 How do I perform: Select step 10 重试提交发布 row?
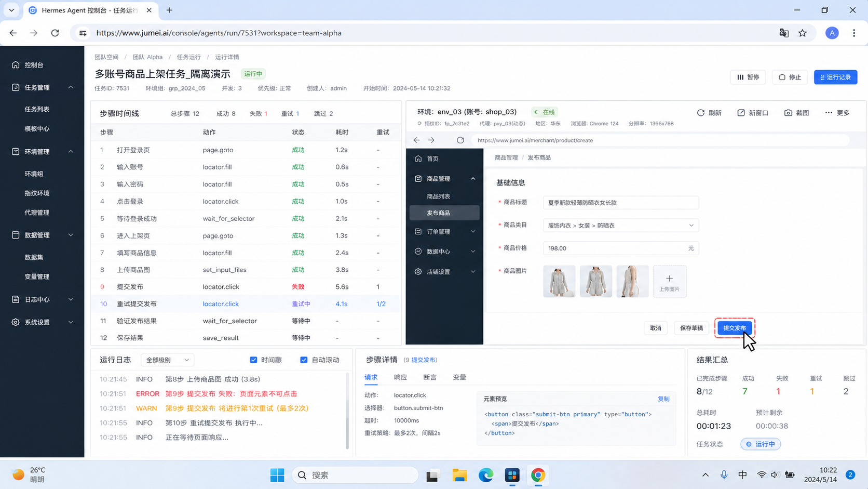tap(246, 304)
